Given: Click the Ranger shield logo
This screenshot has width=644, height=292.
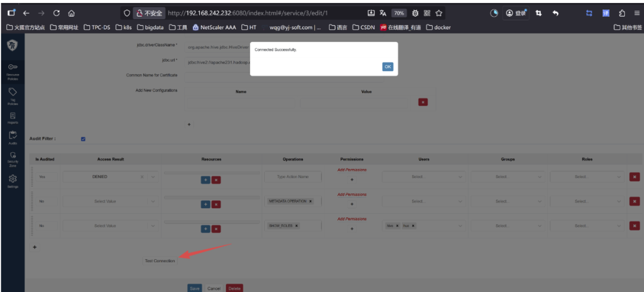Looking at the screenshot, I should [13, 45].
